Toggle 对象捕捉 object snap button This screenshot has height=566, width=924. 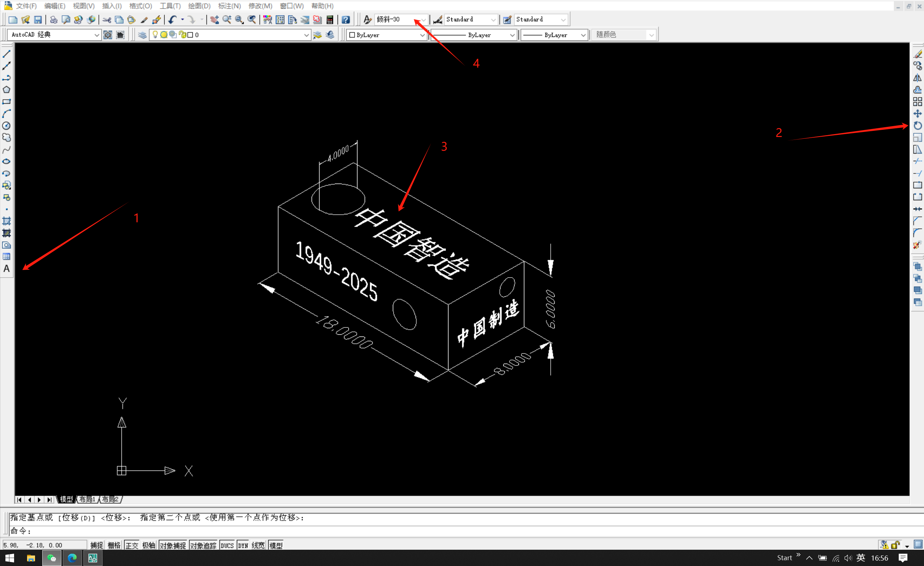coord(173,545)
